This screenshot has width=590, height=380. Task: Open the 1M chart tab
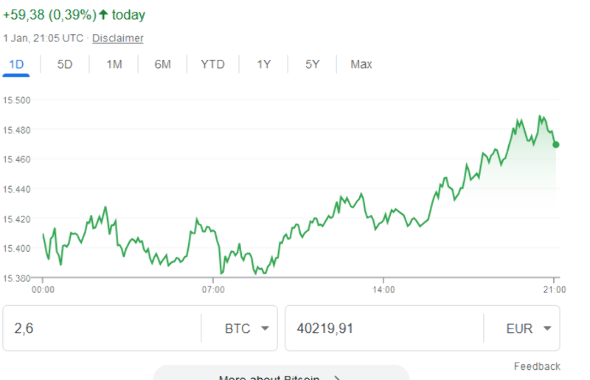pyautogui.click(x=114, y=64)
